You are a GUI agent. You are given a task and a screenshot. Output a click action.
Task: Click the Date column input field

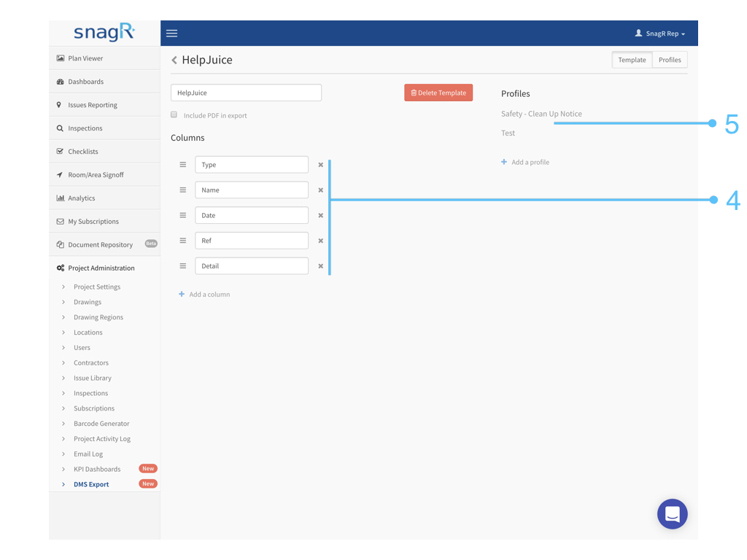pyautogui.click(x=252, y=215)
